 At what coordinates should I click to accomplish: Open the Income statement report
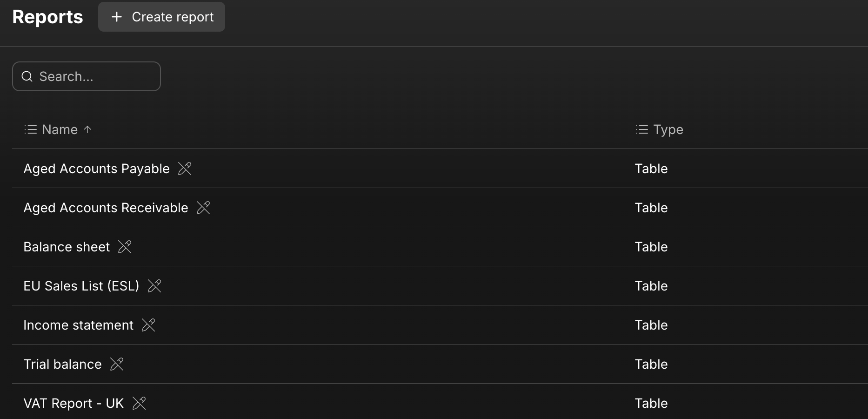[78, 325]
